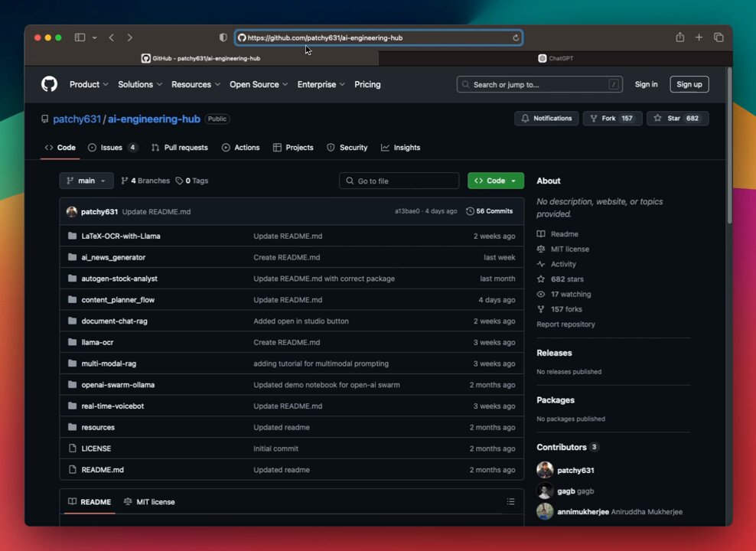
Task: Open the multi-modal-rag folder
Action: (109, 364)
